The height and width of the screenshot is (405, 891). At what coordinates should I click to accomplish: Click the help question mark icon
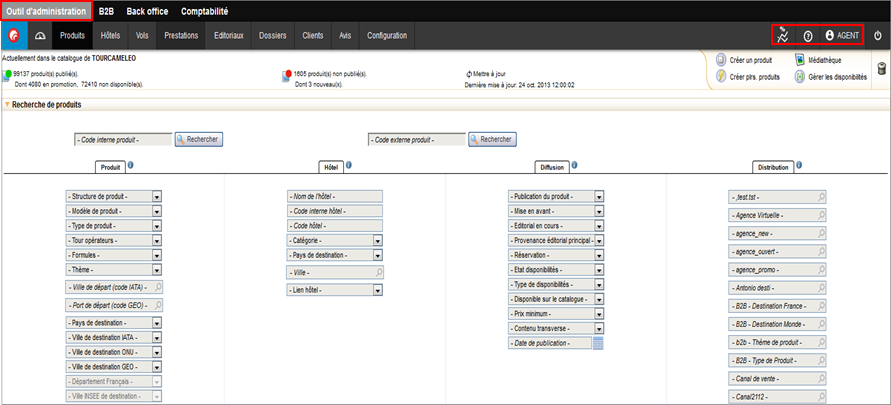pyautogui.click(x=808, y=35)
